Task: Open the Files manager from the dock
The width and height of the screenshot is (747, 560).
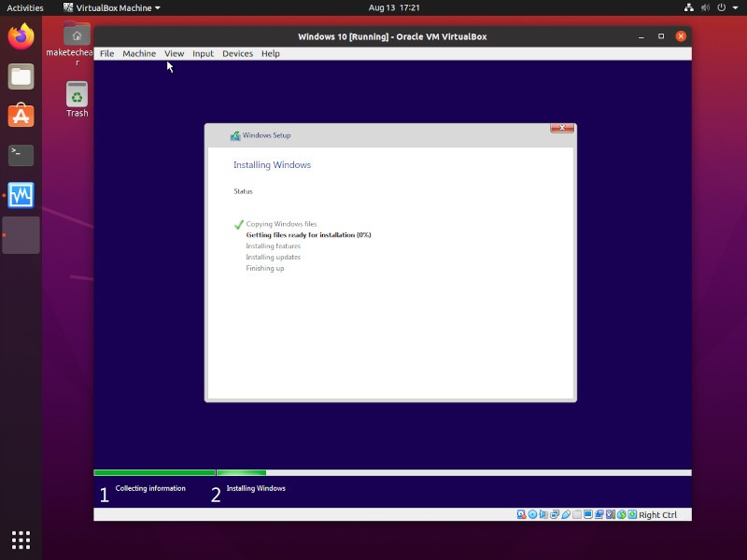Action: (21, 77)
